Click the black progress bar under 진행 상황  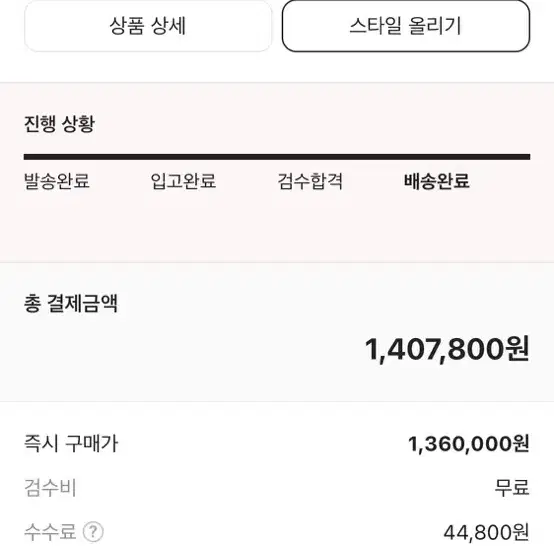277,157
